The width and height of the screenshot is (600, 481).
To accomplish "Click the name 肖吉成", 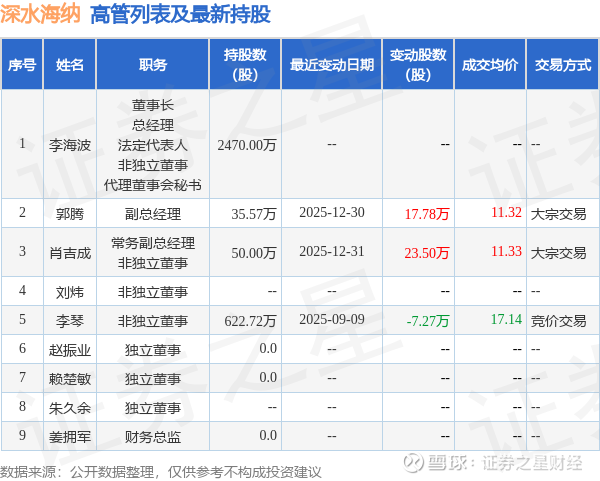I will coord(70,253).
